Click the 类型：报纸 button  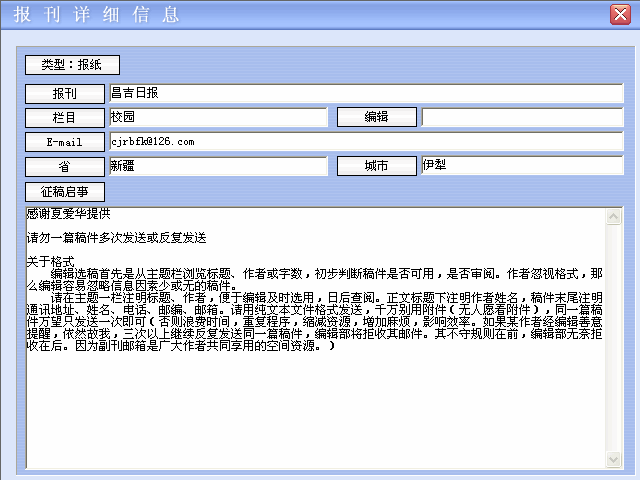click(x=72, y=65)
